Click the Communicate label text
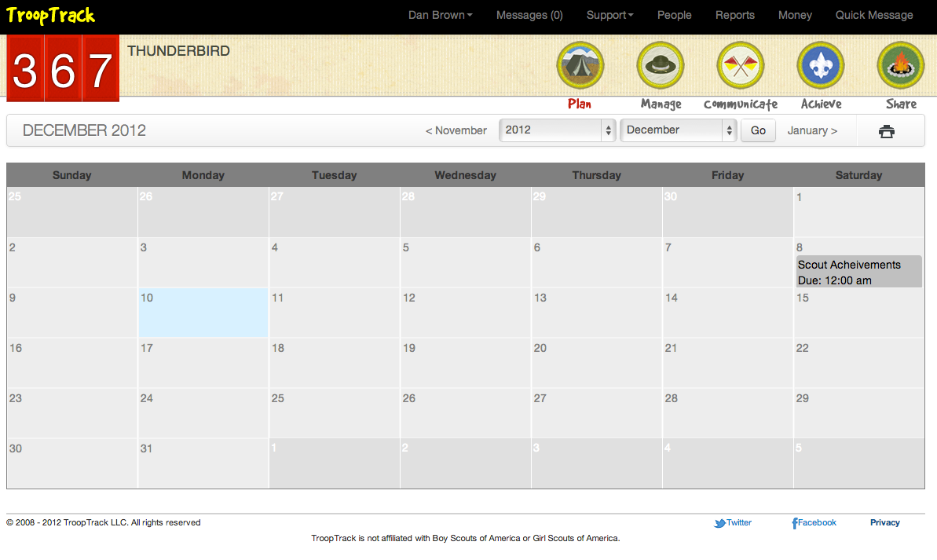This screenshot has width=937, height=560. [741, 104]
